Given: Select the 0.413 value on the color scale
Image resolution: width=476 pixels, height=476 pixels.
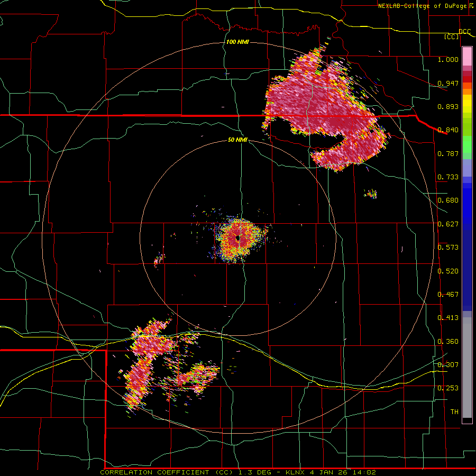Looking at the screenshot, I should [448, 318].
